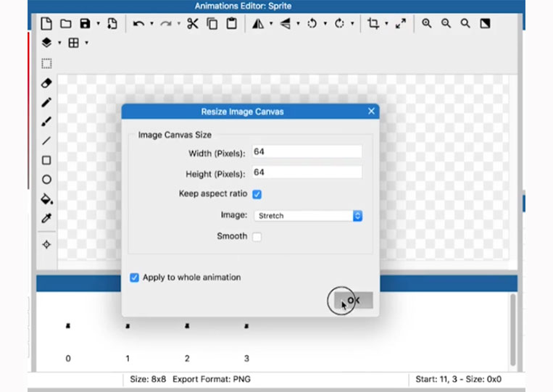553x392 pixels.
Task: Open the Grid options dropdown arrow
Action: pyautogui.click(x=87, y=43)
